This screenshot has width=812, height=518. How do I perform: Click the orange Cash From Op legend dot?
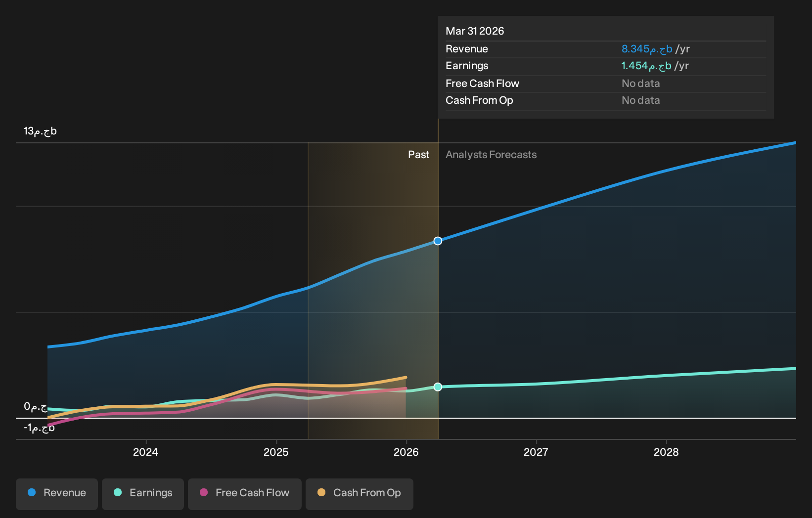321,492
